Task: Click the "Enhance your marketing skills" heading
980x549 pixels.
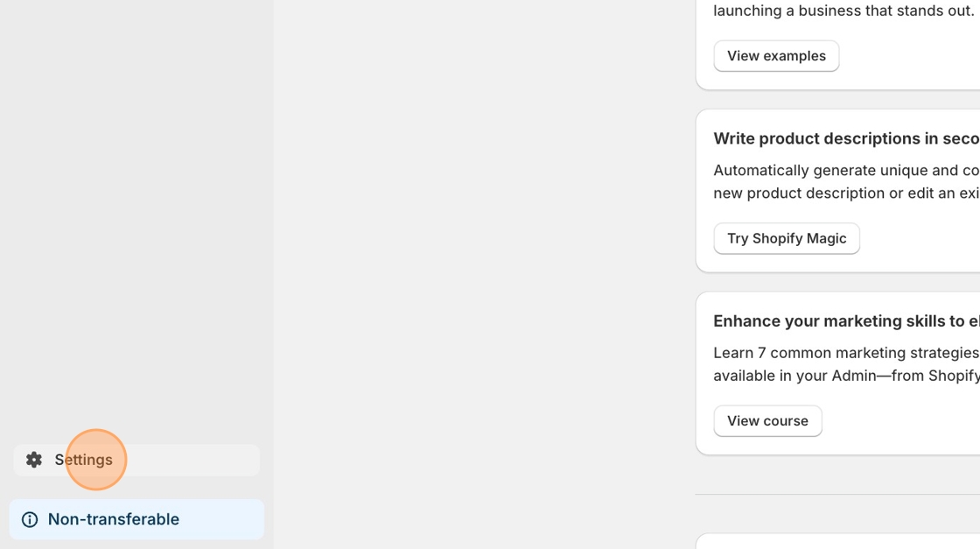Action: (x=845, y=321)
